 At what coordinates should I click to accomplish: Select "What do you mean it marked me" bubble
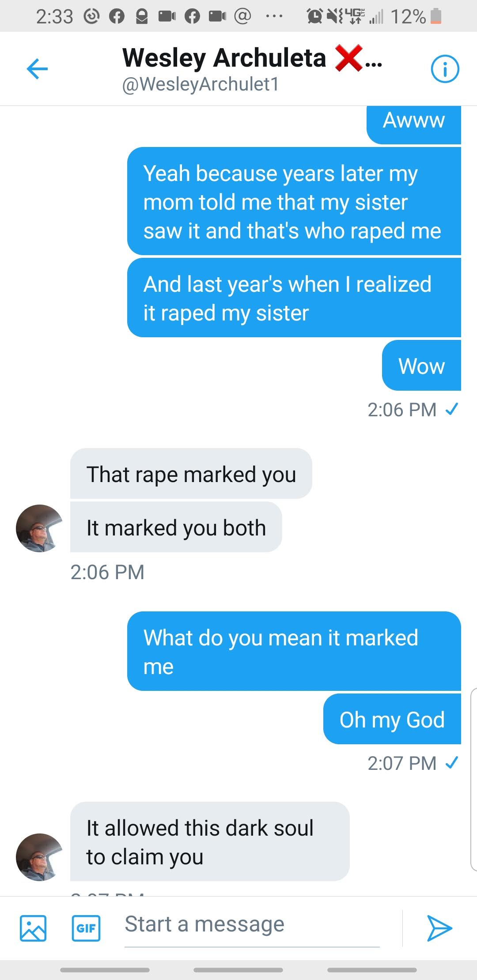pyautogui.click(x=294, y=652)
